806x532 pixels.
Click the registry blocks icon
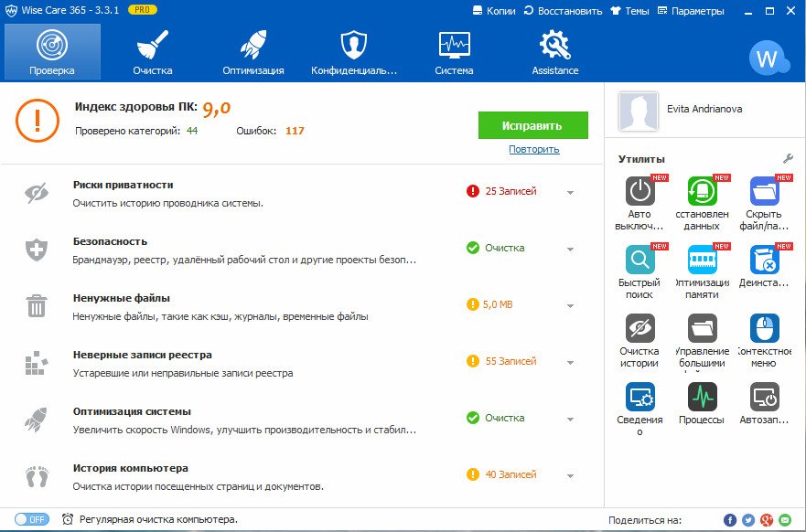pos(37,363)
